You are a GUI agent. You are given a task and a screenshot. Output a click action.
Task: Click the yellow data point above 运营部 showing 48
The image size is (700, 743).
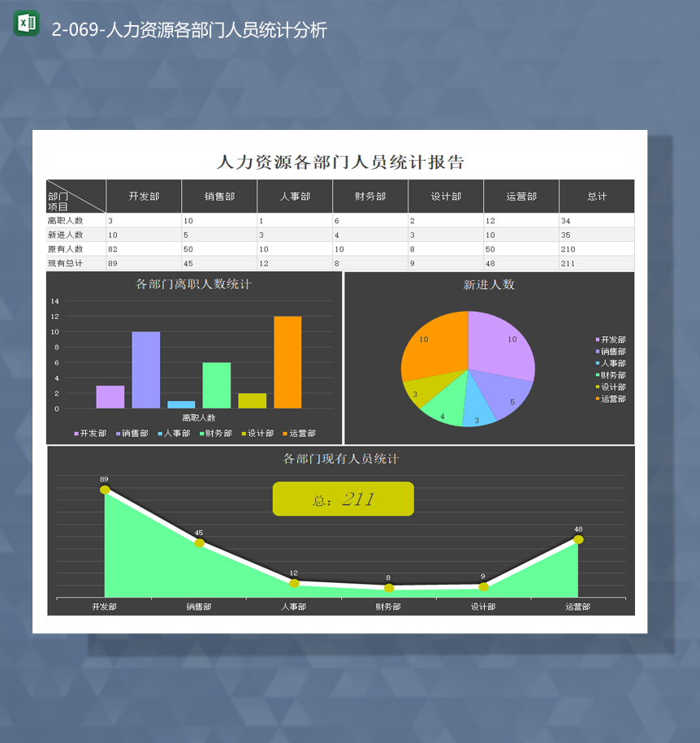point(577,538)
